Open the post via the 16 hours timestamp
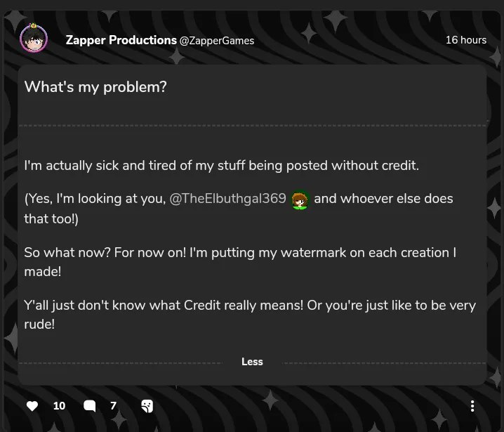The image size is (504, 432). tap(465, 40)
